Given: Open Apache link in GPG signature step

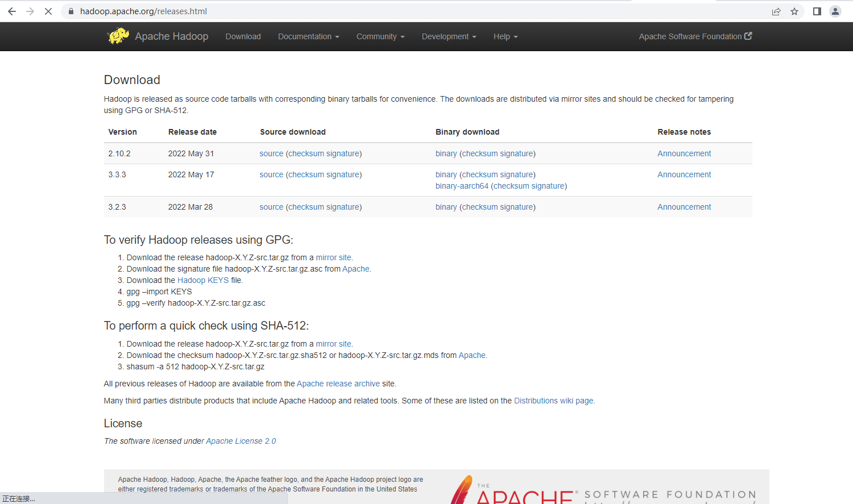Looking at the screenshot, I should 356,269.
